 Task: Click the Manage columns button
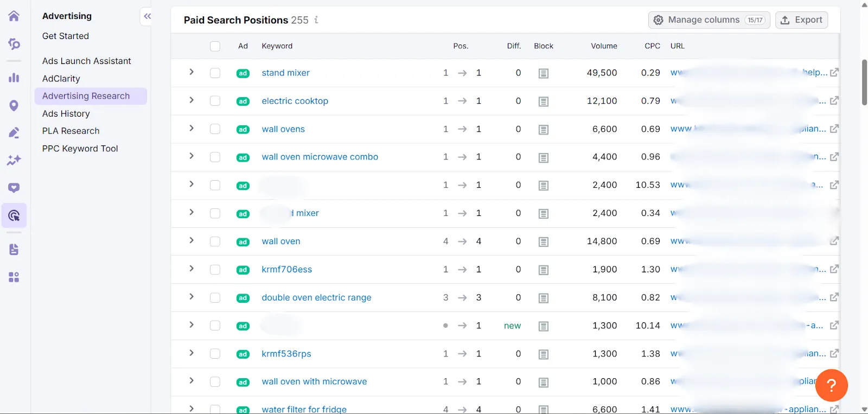tap(709, 20)
